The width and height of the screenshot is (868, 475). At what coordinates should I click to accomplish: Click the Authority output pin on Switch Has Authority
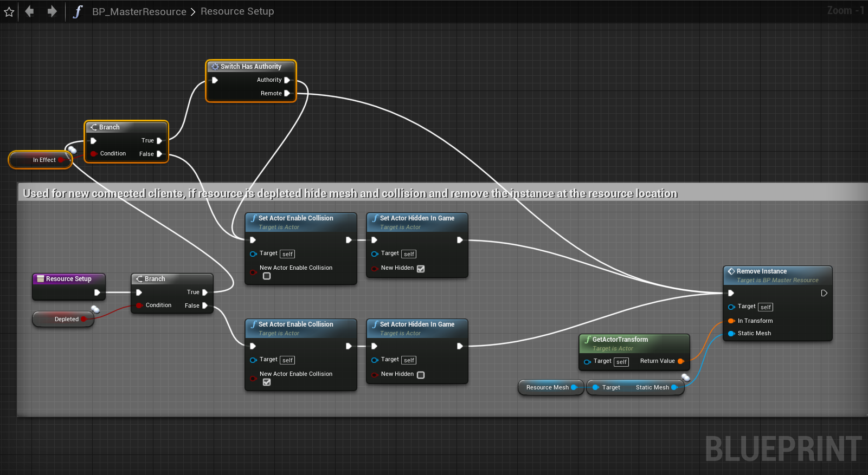point(287,80)
